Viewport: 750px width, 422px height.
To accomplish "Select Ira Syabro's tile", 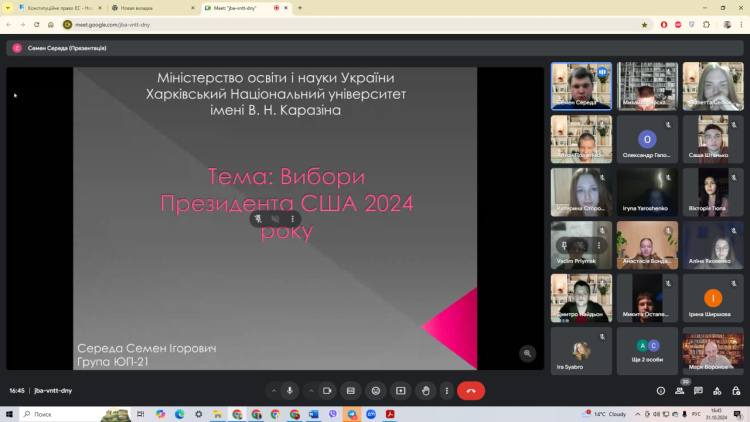I will pos(581,351).
